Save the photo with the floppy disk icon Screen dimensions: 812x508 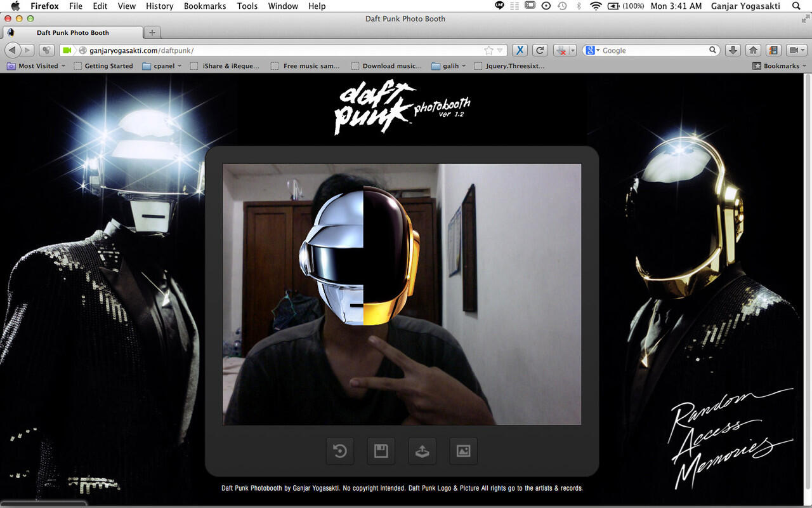point(381,451)
